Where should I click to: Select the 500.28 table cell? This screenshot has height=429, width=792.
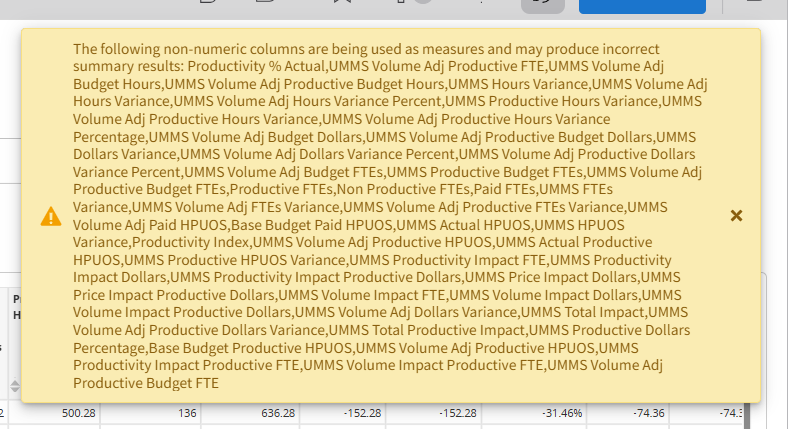point(55,413)
